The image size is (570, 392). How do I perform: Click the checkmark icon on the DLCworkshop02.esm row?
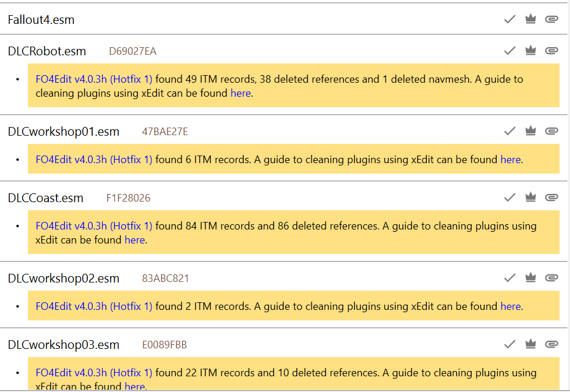(x=510, y=278)
